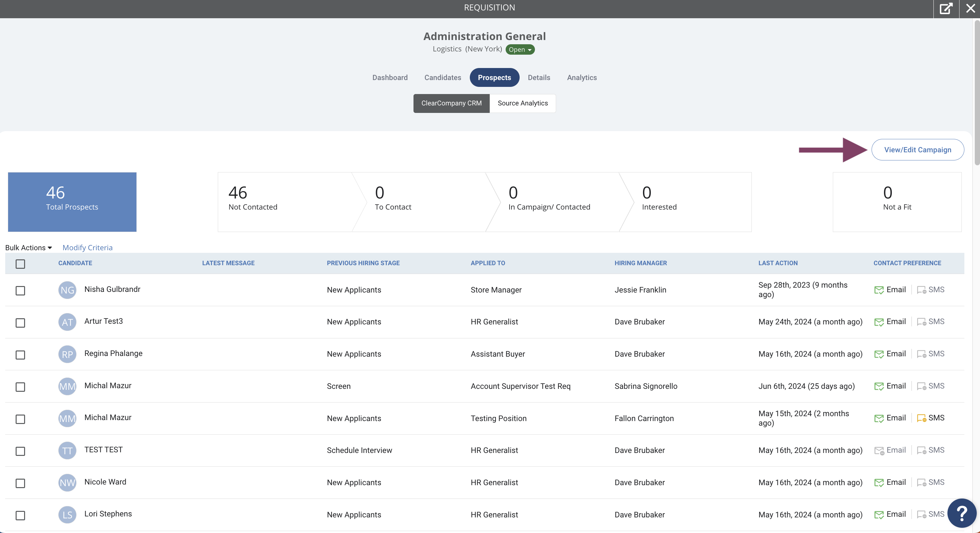The image size is (980, 533).
Task: Check the box for Nicole Ward
Action: click(20, 484)
